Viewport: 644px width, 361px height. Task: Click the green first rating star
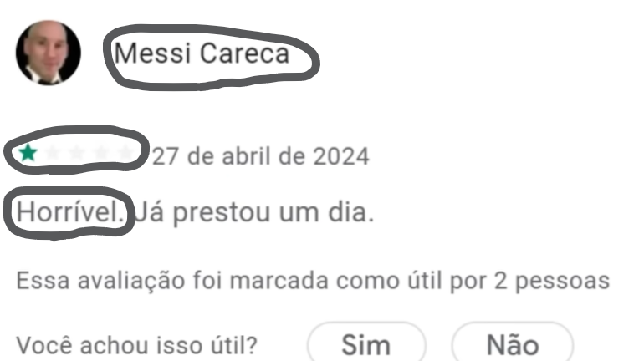(28, 153)
